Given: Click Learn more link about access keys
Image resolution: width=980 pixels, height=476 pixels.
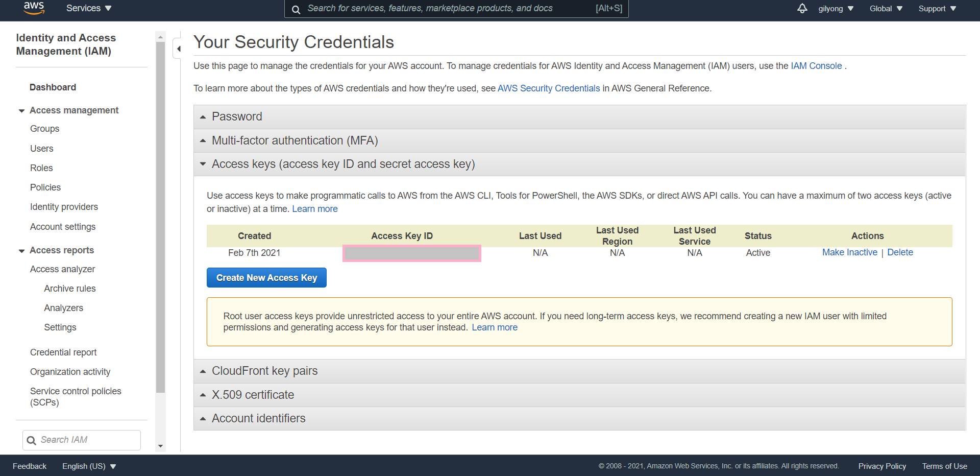Looking at the screenshot, I should (x=315, y=209).
